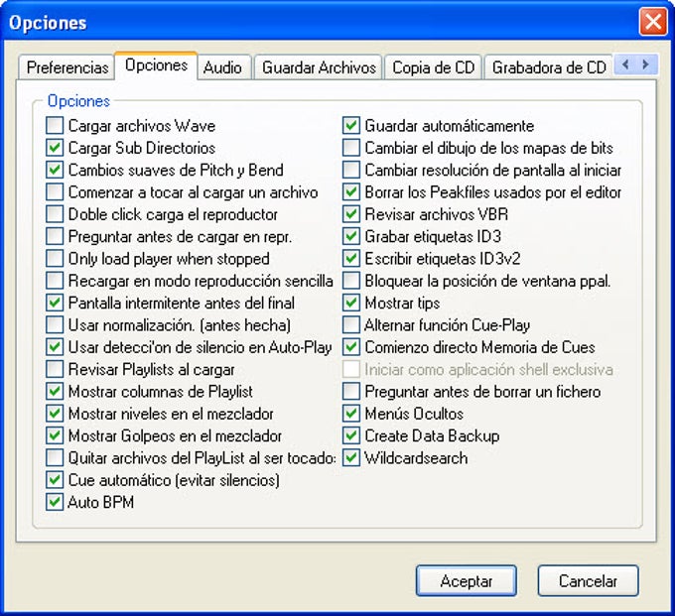The image size is (675, 616).
Task: Check Alternar función Cue-Play
Action: pyautogui.click(x=351, y=324)
